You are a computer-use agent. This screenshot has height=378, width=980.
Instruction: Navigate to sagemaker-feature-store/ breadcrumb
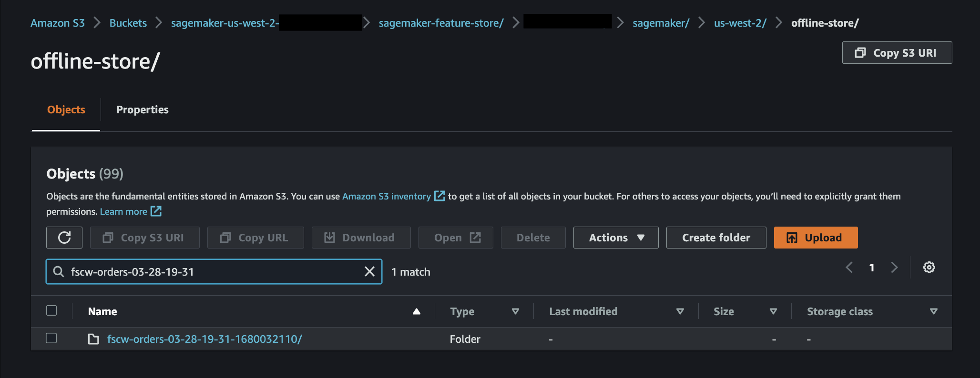click(441, 23)
